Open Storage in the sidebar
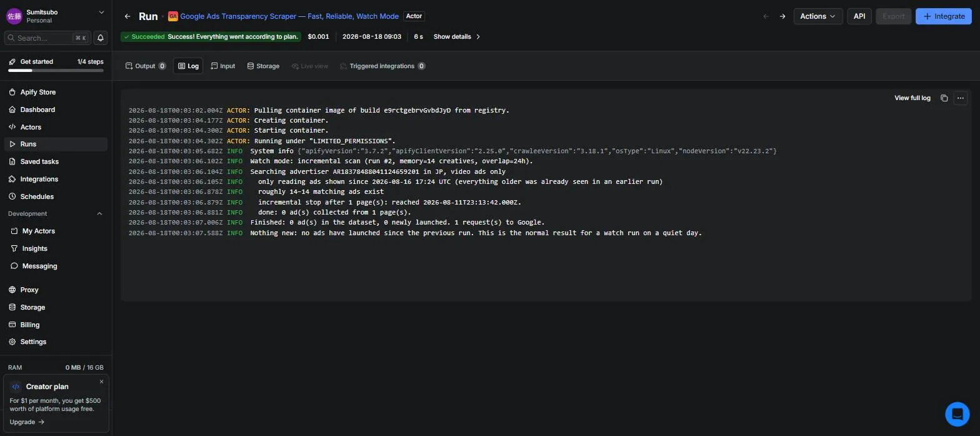This screenshot has height=436, width=980. point(56,307)
